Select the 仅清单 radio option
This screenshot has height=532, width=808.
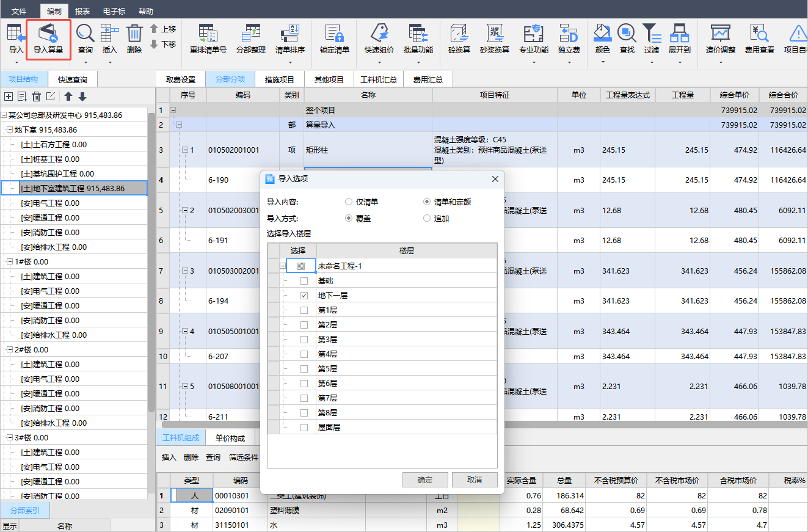tap(349, 202)
